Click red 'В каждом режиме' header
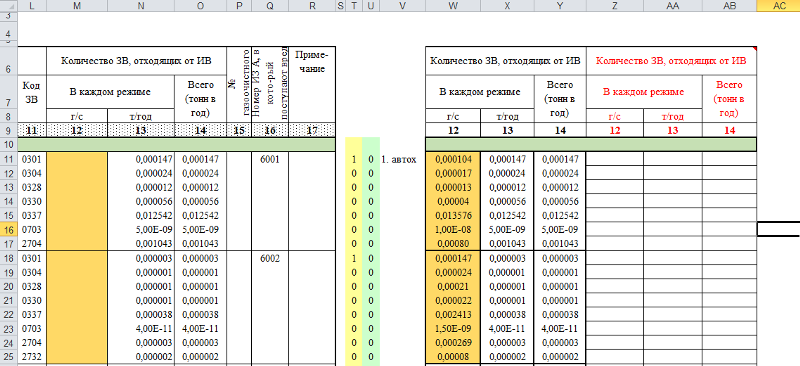 point(644,92)
